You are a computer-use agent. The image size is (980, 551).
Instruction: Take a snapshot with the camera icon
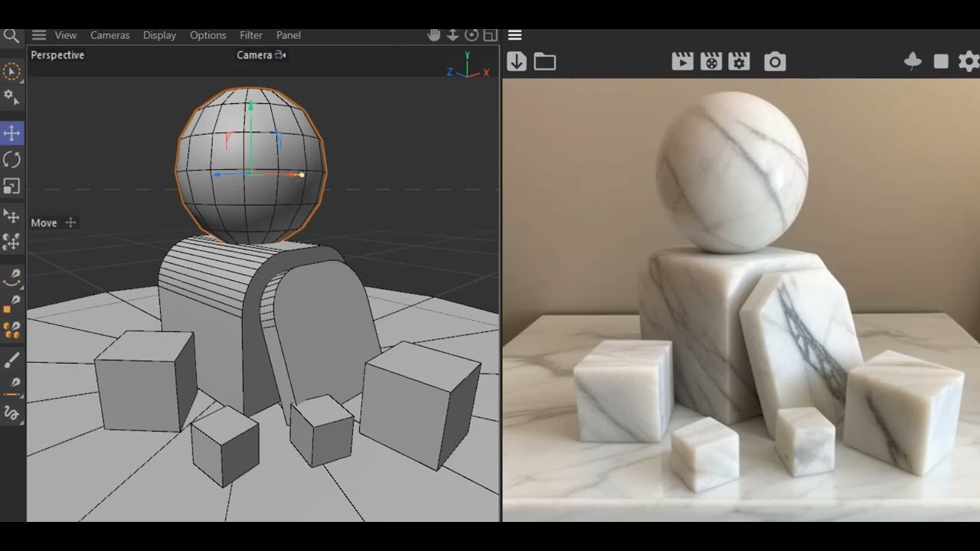point(775,62)
